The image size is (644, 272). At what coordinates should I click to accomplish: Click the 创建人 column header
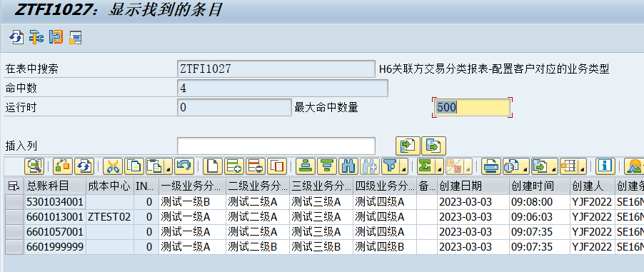click(593, 186)
